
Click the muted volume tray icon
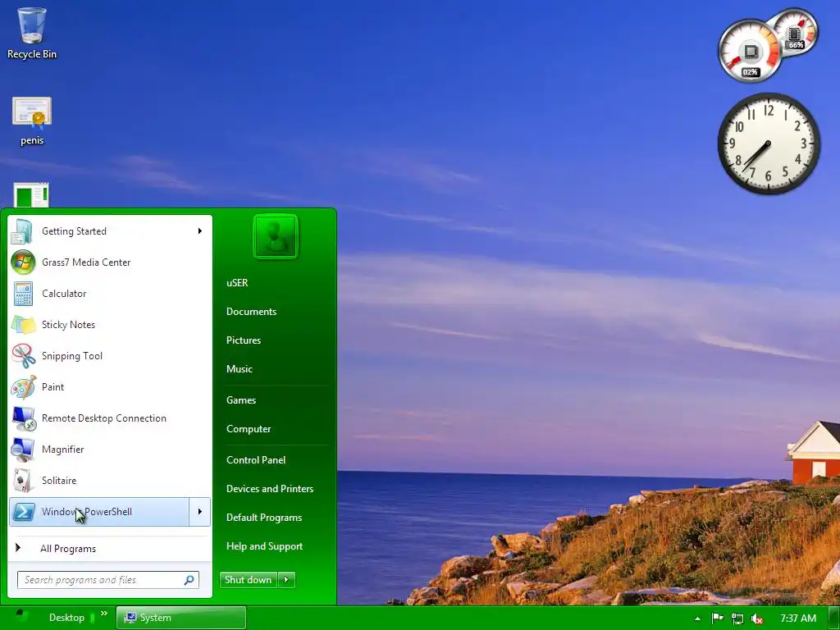tap(756, 619)
